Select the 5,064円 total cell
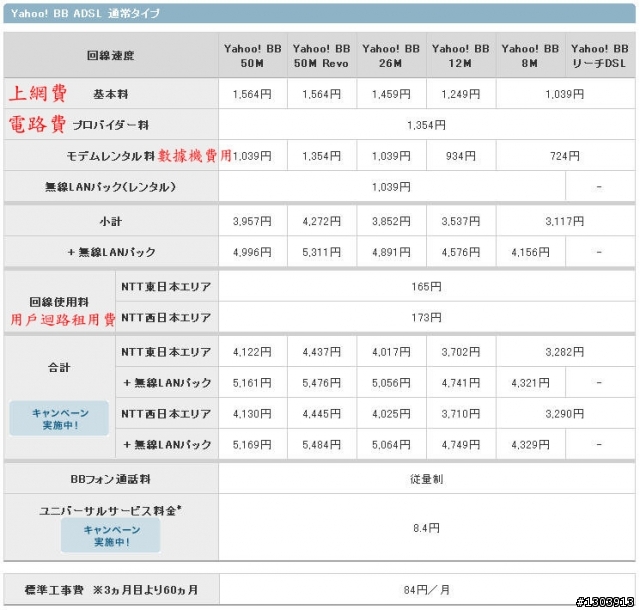The height and width of the screenshot is (610, 640). (x=391, y=445)
